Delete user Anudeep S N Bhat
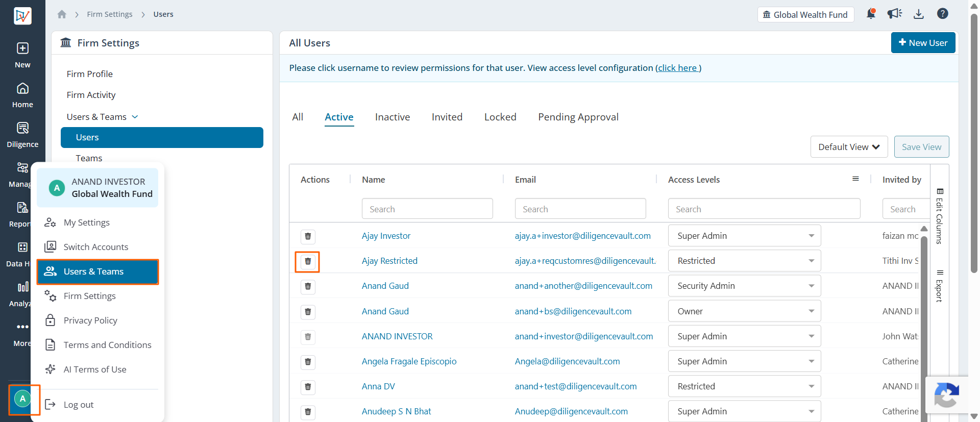Viewport: 980px width, 422px height. tap(308, 412)
